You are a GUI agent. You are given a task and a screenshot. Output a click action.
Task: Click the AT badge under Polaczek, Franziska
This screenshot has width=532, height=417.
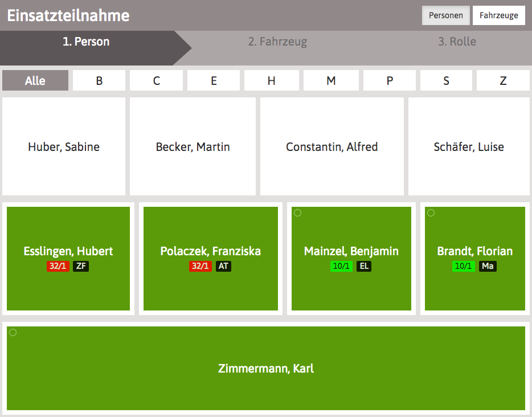click(x=223, y=266)
